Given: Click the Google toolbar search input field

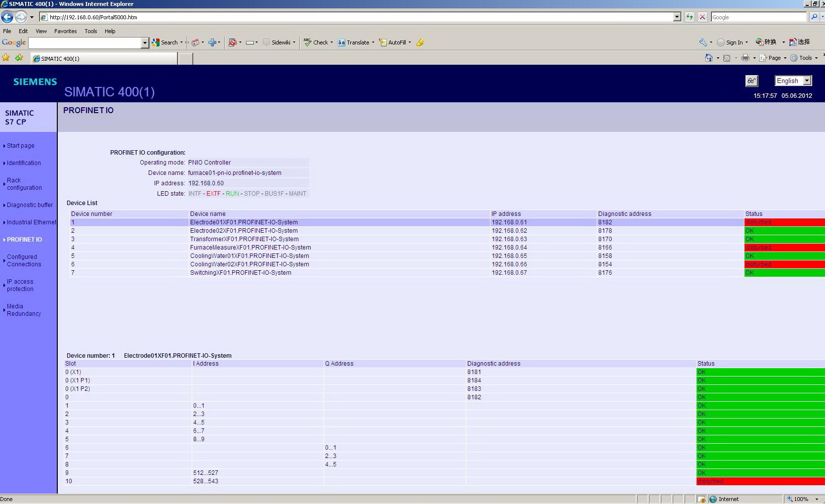Looking at the screenshot, I should tap(84, 43).
